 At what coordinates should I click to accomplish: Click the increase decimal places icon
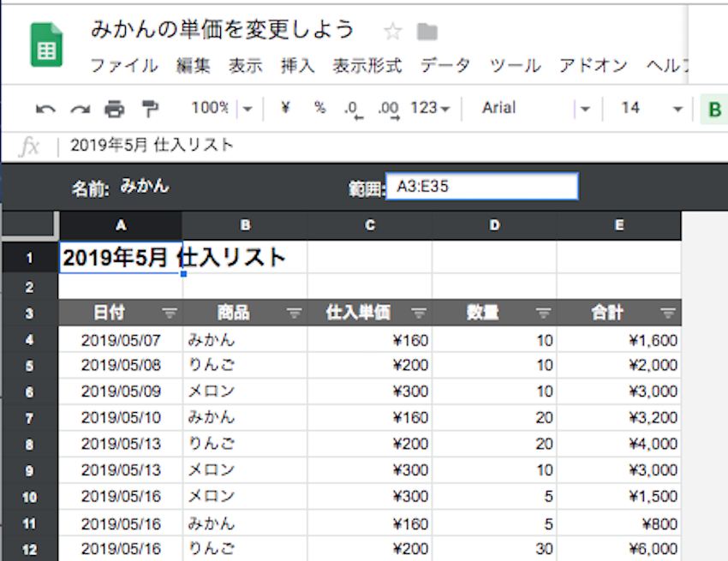coord(388,109)
